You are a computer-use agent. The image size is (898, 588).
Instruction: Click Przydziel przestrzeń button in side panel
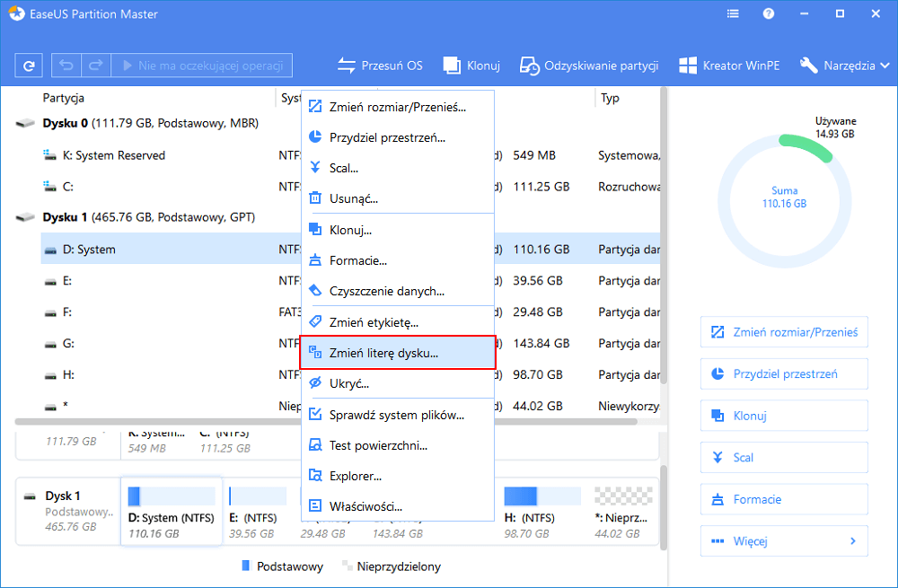tap(784, 373)
